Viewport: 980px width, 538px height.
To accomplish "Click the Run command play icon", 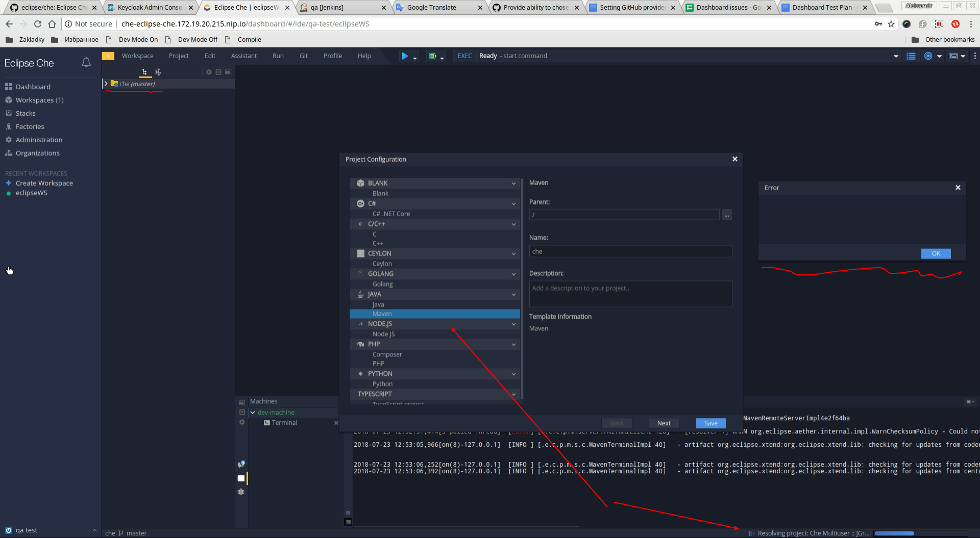I will pyautogui.click(x=406, y=56).
